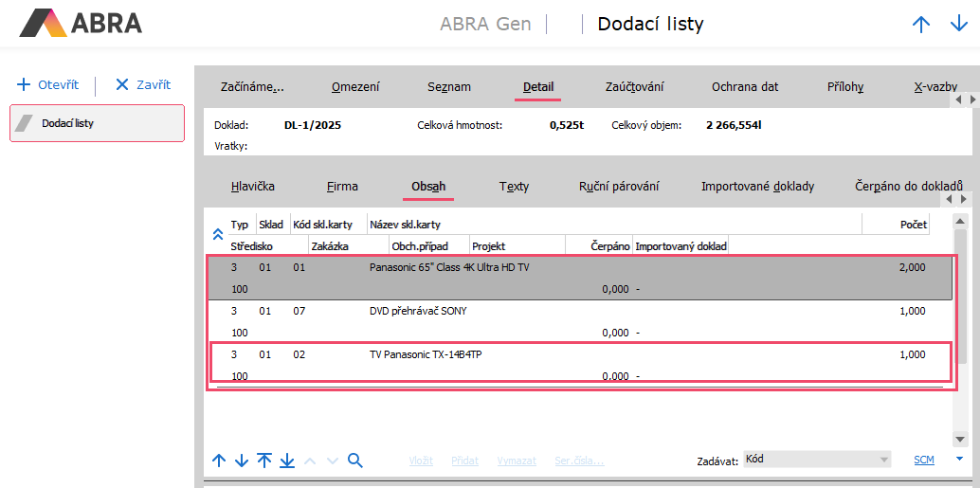The image size is (980, 488).
Task: Click the magnifier search icon
Action: 355,461
